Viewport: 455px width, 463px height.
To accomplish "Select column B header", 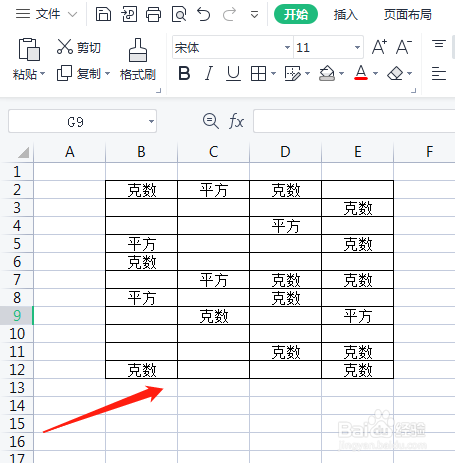I will [x=141, y=152].
